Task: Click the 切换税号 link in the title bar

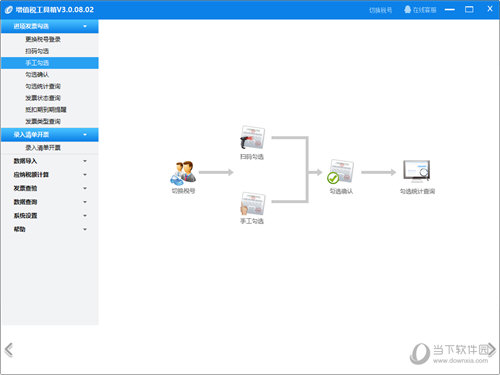Action: coord(380,10)
